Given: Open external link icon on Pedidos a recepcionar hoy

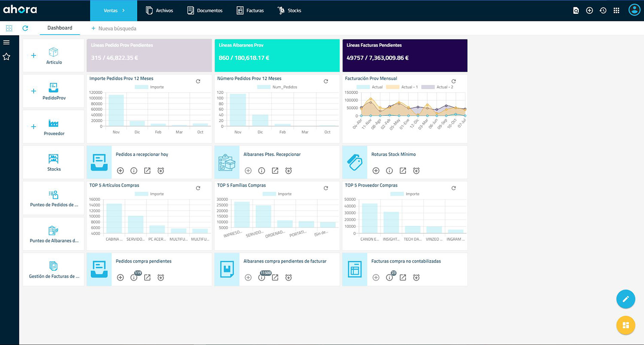Looking at the screenshot, I should [147, 171].
